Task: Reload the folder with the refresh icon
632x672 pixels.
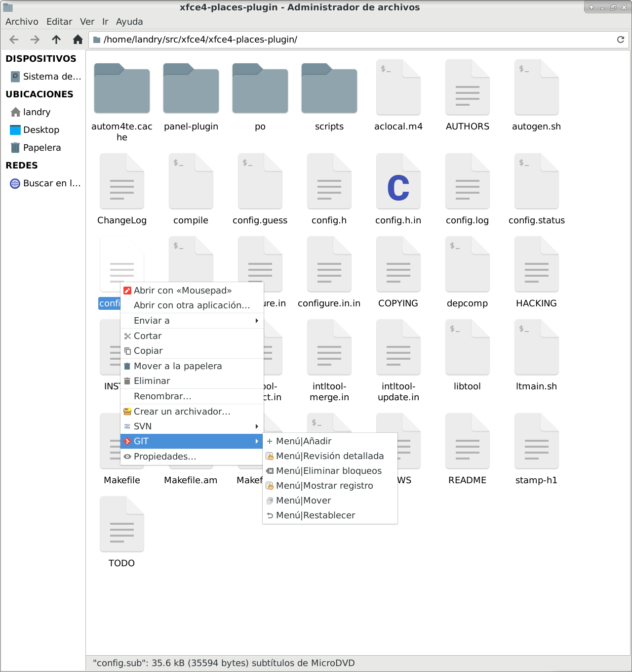Action: 621,40
